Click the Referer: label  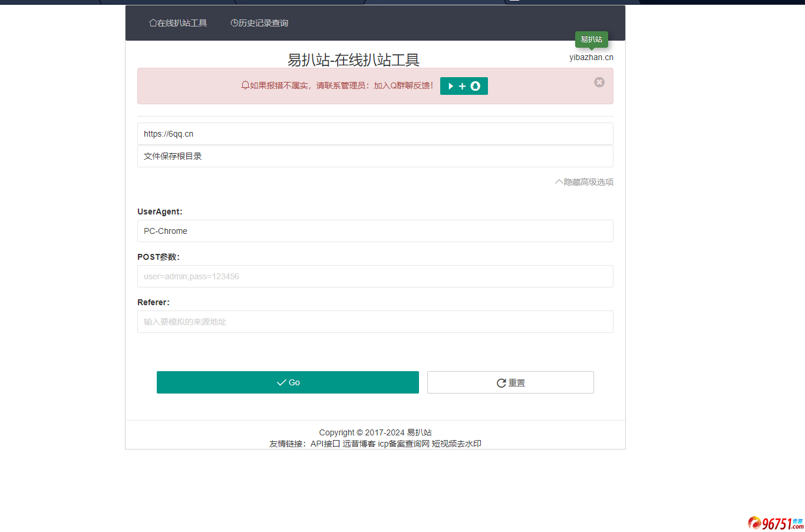(x=153, y=302)
